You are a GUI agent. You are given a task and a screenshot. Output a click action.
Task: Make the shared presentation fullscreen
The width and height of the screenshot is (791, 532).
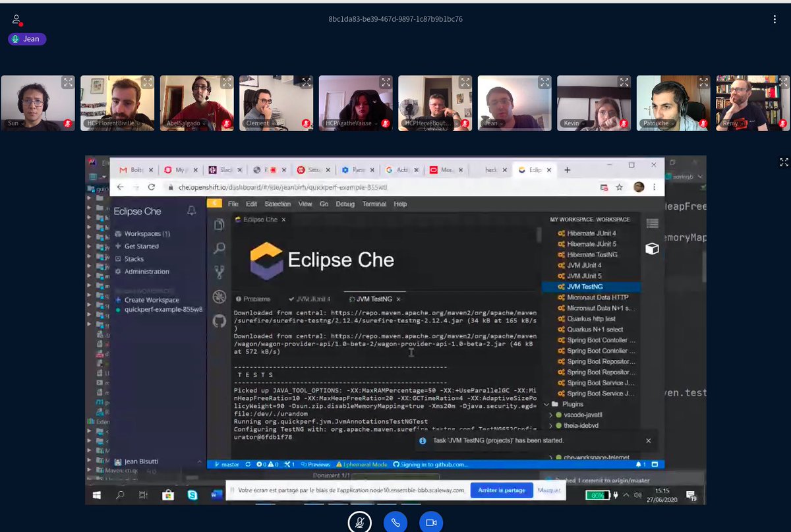coord(784,162)
